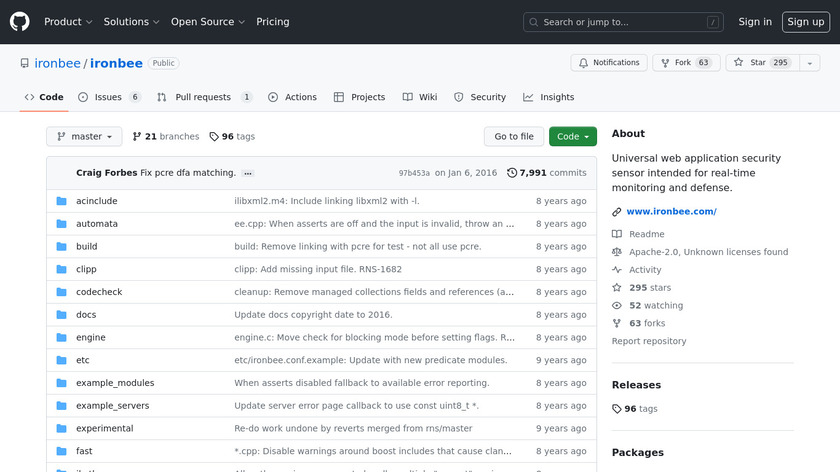Click the acinclude folder icon

coord(62,201)
